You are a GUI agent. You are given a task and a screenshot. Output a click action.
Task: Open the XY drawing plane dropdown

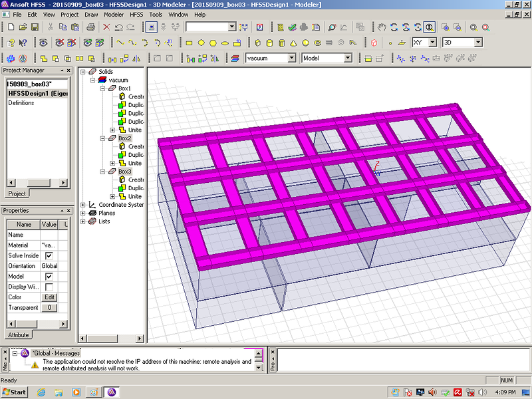[432, 43]
